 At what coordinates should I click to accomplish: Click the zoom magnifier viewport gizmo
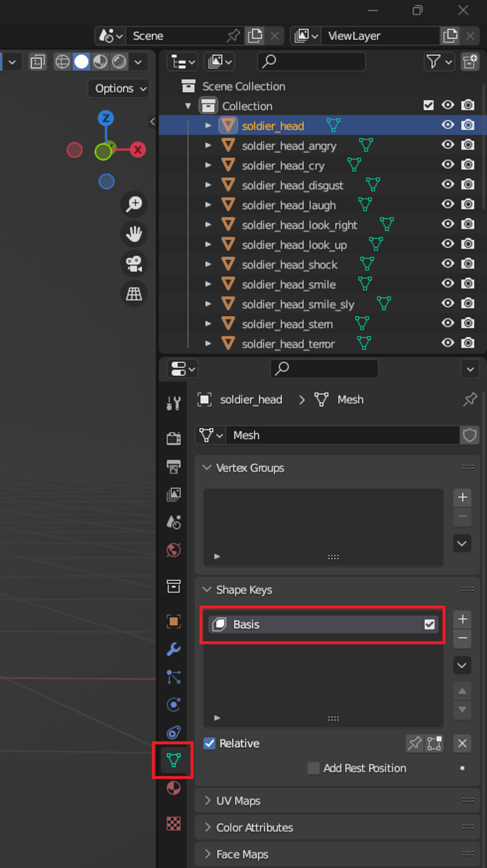[134, 204]
